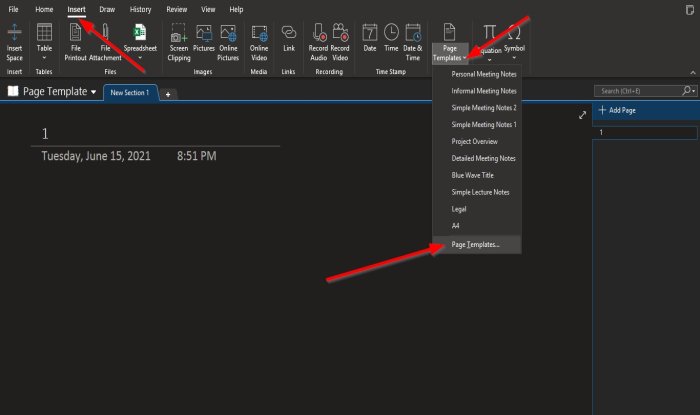Expand the page with the diagonal arrow icon
The height and width of the screenshot is (415, 700).
(x=582, y=115)
